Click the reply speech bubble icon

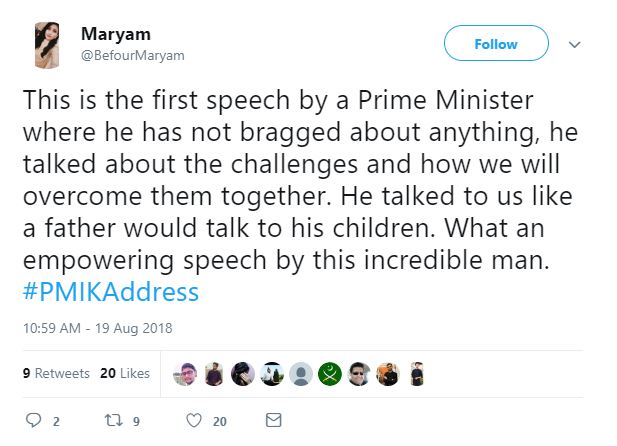pos(31,421)
